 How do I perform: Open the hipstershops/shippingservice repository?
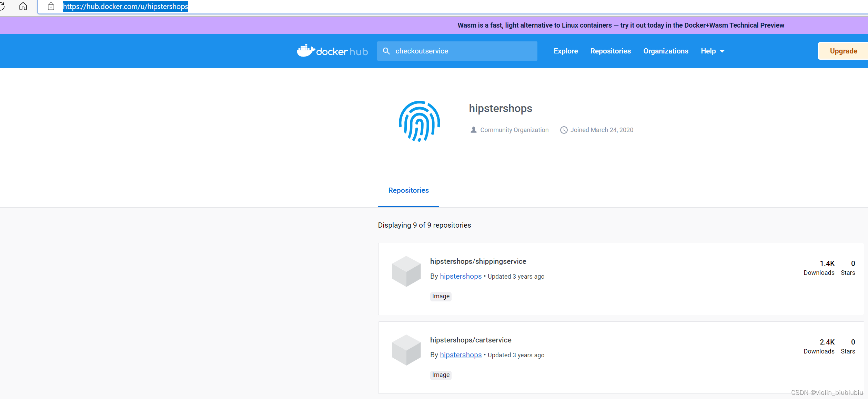pyautogui.click(x=478, y=261)
